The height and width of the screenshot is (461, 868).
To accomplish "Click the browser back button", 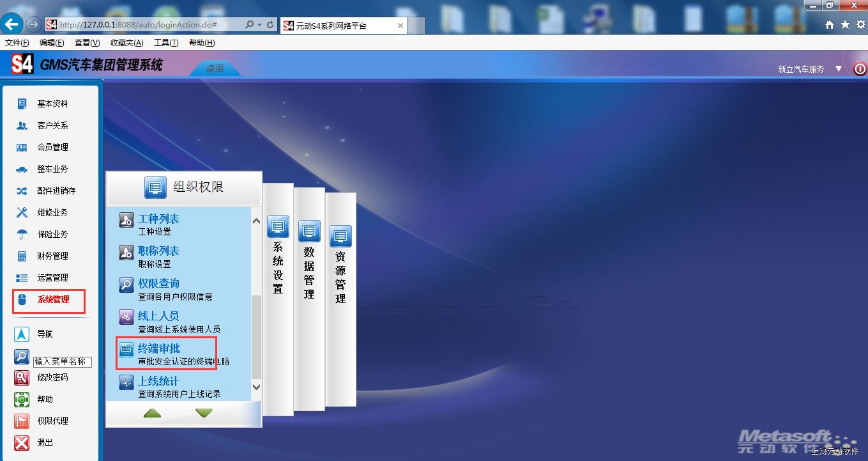I will [x=11, y=25].
